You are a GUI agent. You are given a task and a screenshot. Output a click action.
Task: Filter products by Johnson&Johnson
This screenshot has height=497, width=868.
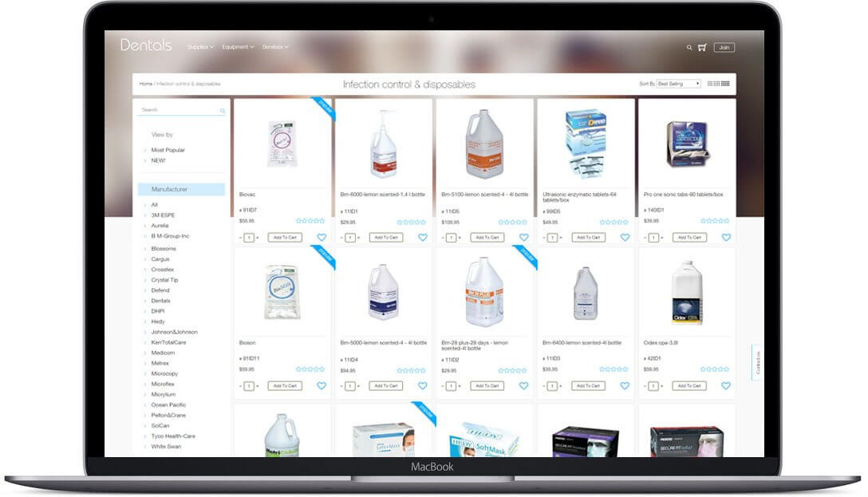(175, 332)
